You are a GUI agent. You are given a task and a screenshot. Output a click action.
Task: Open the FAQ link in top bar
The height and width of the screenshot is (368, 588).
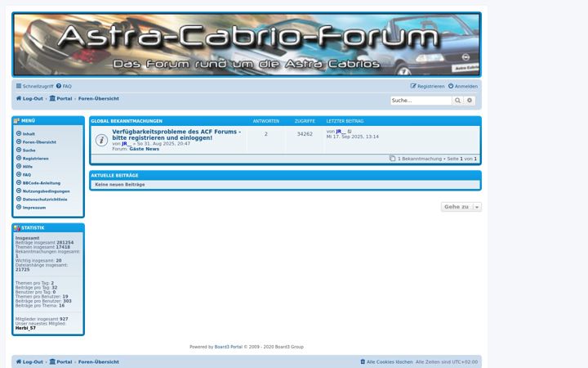64,87
